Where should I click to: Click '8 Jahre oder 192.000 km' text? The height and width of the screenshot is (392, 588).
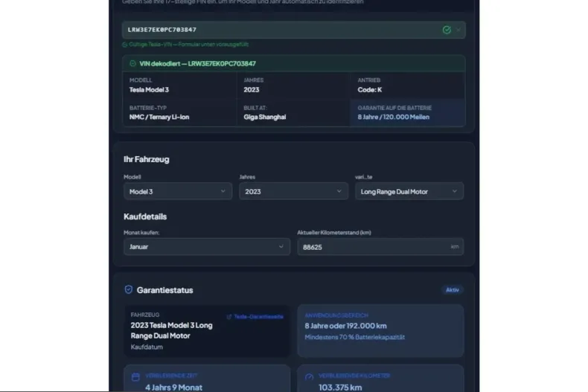(x=345, y=326)
